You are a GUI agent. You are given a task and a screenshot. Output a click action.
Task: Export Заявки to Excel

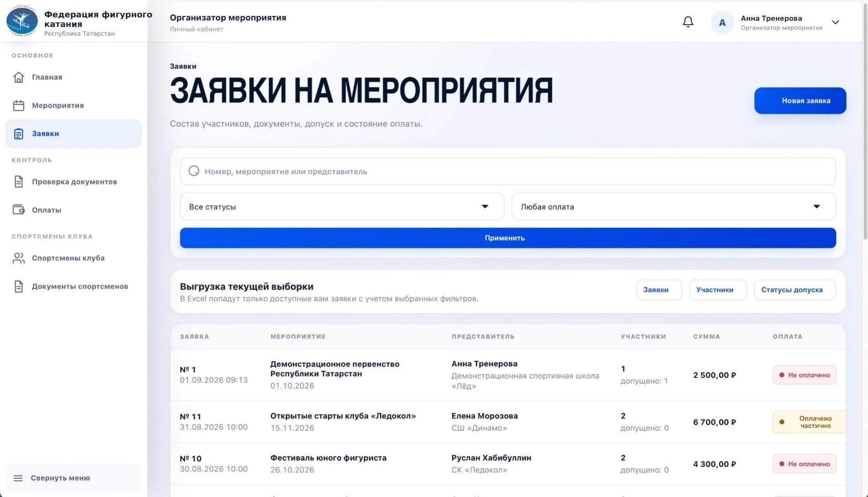pyautogui.click(x=659, y=290)
